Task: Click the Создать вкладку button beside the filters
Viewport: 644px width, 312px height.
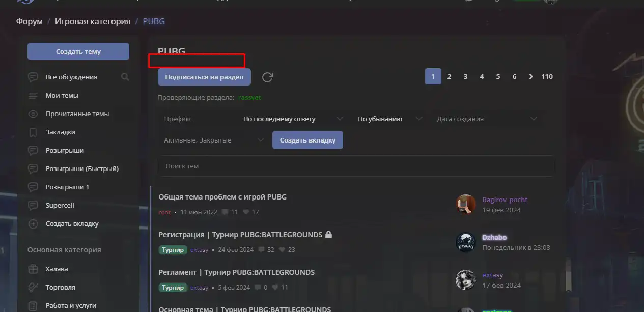Action: tap(307, 140)
